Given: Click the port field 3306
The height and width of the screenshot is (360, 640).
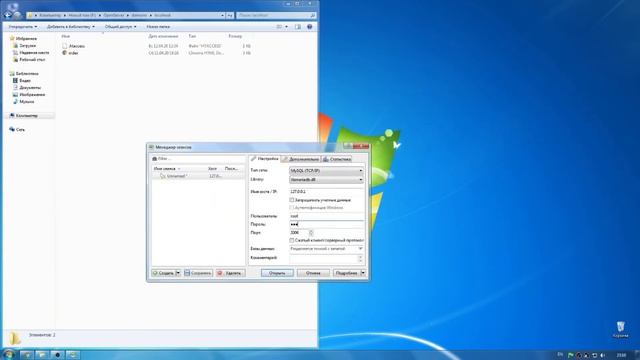Looking at the screenshot, I should click(x=299, y=233).
